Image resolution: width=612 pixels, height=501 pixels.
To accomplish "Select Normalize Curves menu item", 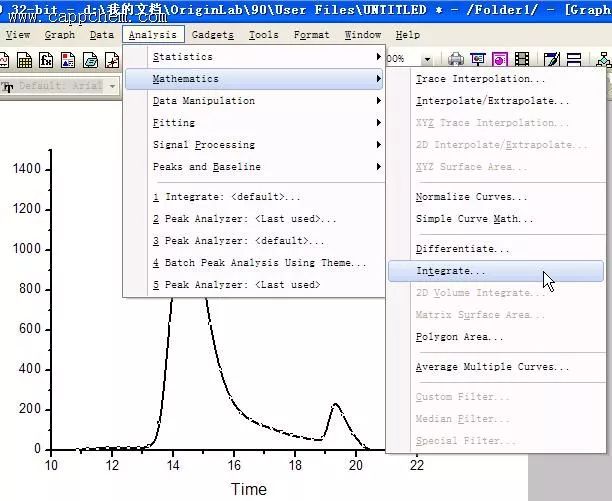I will pos(496,197).
